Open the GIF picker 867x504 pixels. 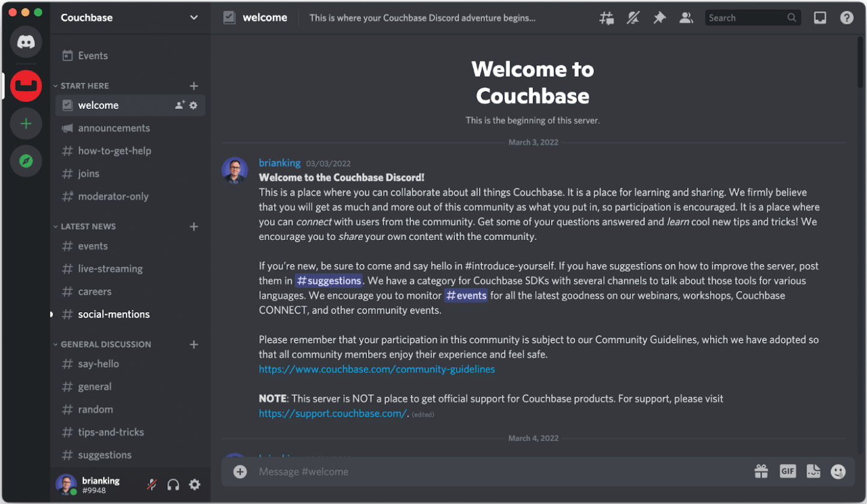pyautogui.click(x=788, y=472)
